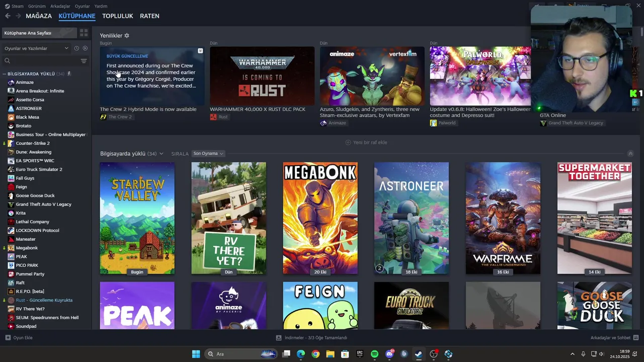Click the taskbar volume icon
Screen dimensions: 644x362
tap(602, 354)
